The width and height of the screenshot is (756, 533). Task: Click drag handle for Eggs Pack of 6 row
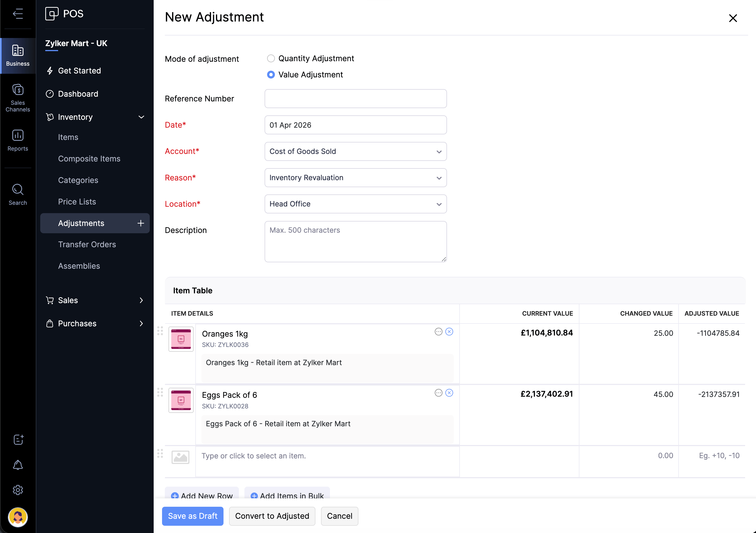160,392
